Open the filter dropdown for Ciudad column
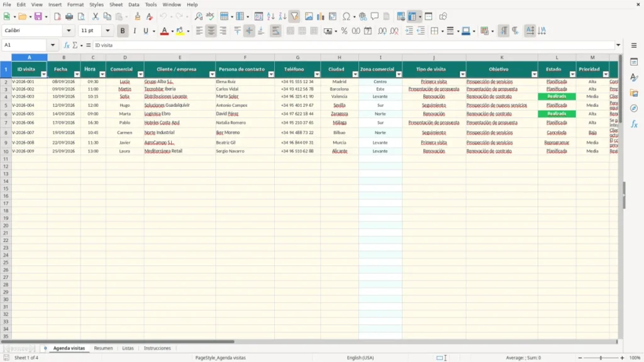The height and width of the screenshot is (362, 644). tap(355, 74)
